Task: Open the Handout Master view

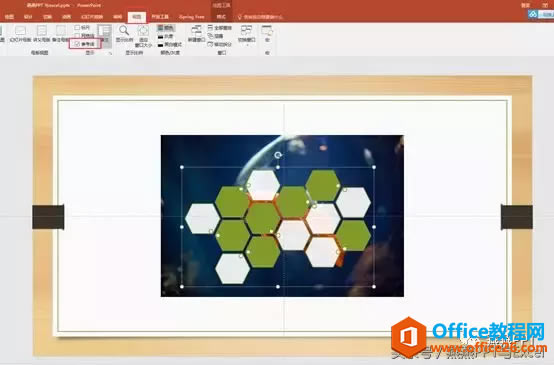Action: coord(42,34)
